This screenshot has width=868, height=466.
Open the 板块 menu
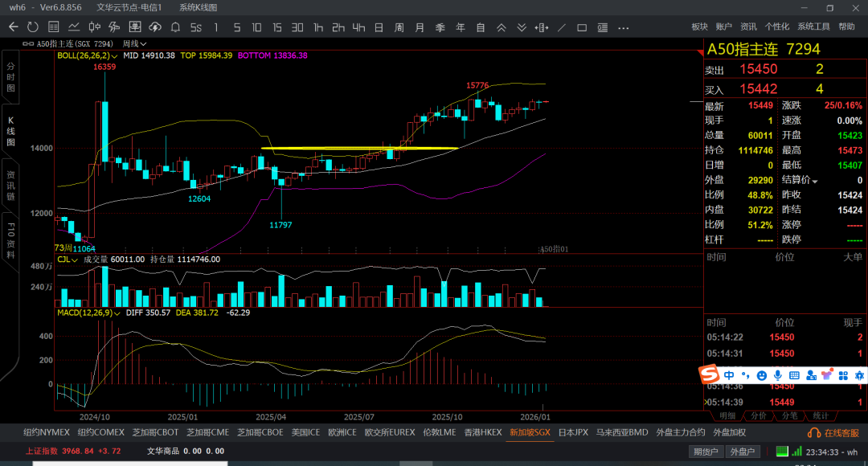pyautogui.click(x=700, y=27)
